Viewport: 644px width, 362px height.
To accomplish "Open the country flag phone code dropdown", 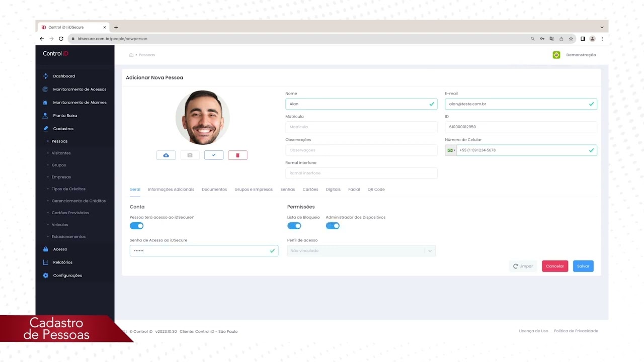I will pyautogui.click(x=451, y=150).
